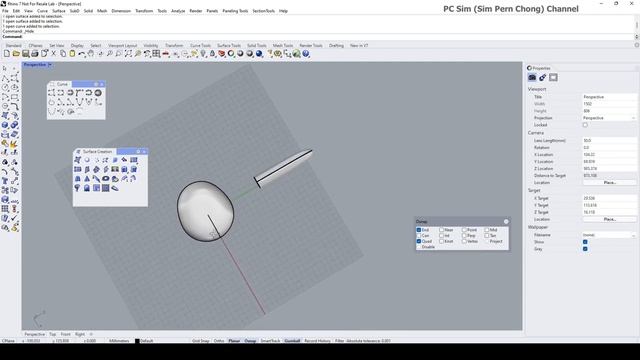Toggle the Gray wallpaper checkbox
Viewport: 640px width, 360px height.
[585, 249]
